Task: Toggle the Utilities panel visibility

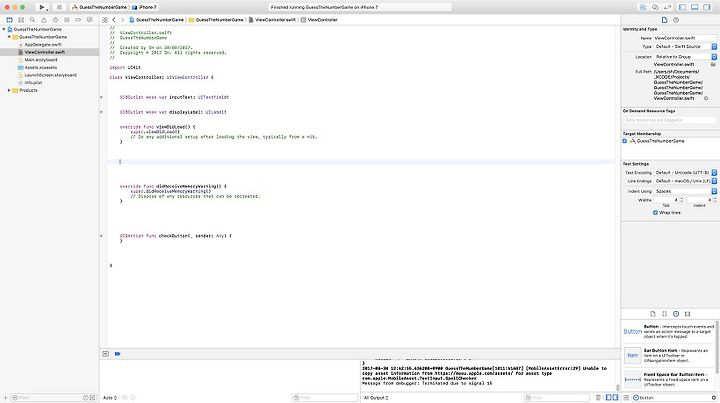Action: click(x=707, y=7)
